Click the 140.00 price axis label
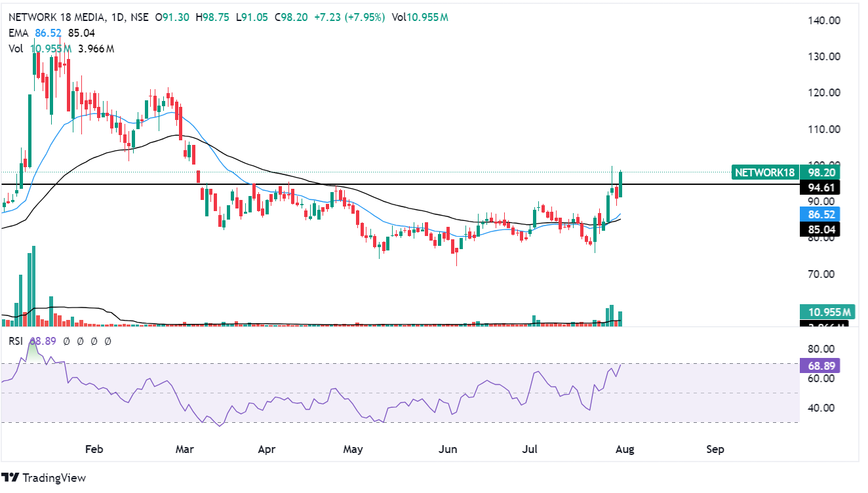The height and width of the screenshot is (493, 868). [x=825, y=20]
